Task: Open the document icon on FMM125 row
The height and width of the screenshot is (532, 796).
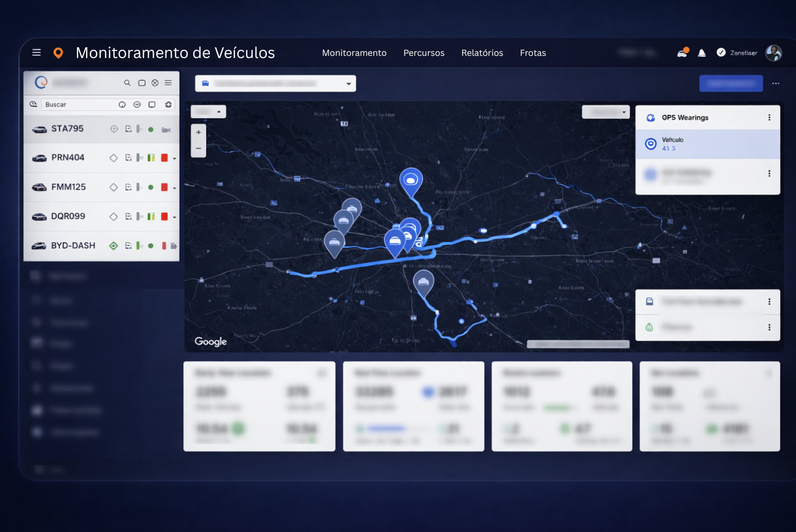Action: tap(129, 187)
